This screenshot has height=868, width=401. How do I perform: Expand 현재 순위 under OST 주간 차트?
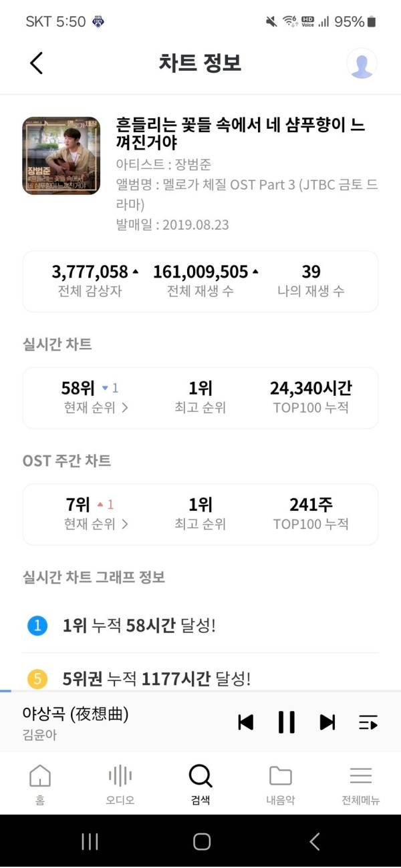[96, 524]
